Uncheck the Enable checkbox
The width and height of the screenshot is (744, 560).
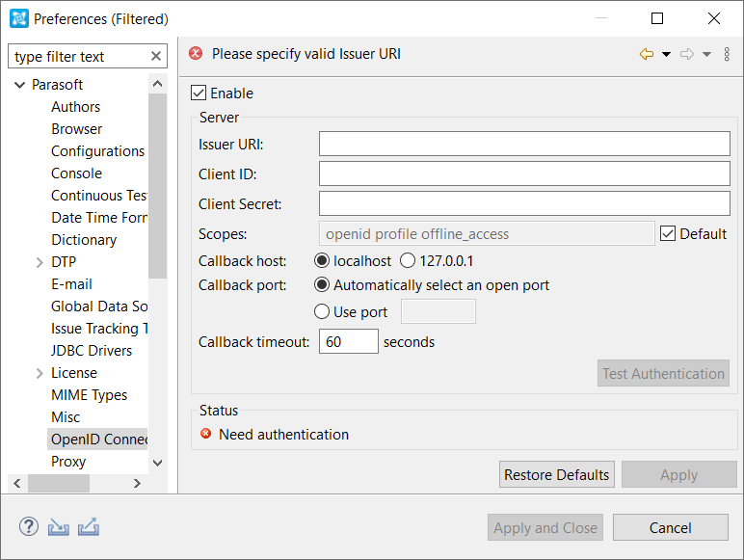click(x=199, y=93)
